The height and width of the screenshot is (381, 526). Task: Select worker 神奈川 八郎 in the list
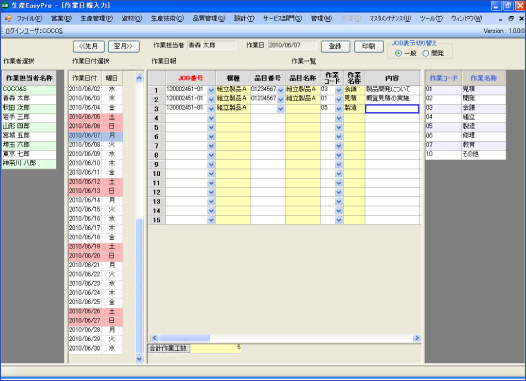coord(29,163)
